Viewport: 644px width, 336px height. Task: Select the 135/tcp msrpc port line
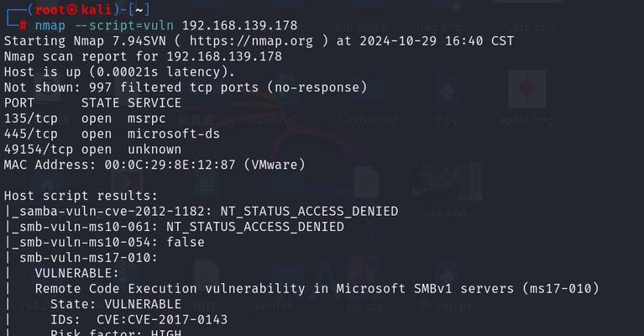(85, 118)
